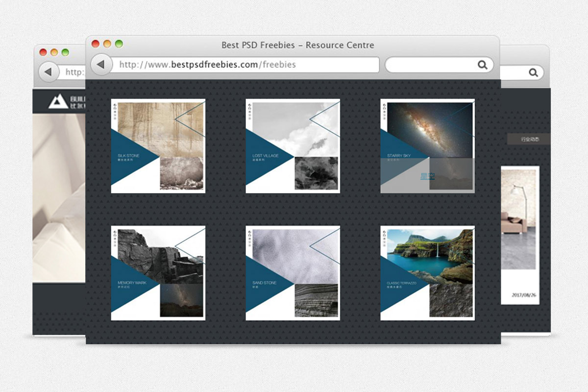Follow the 星空 link on the Starry Sky card

427,176
